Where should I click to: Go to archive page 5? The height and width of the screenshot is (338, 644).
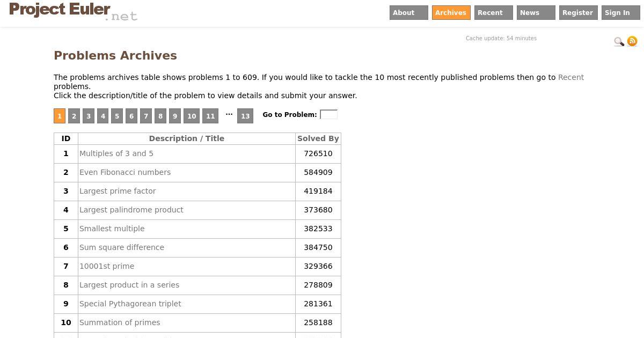tap(117, 116)
